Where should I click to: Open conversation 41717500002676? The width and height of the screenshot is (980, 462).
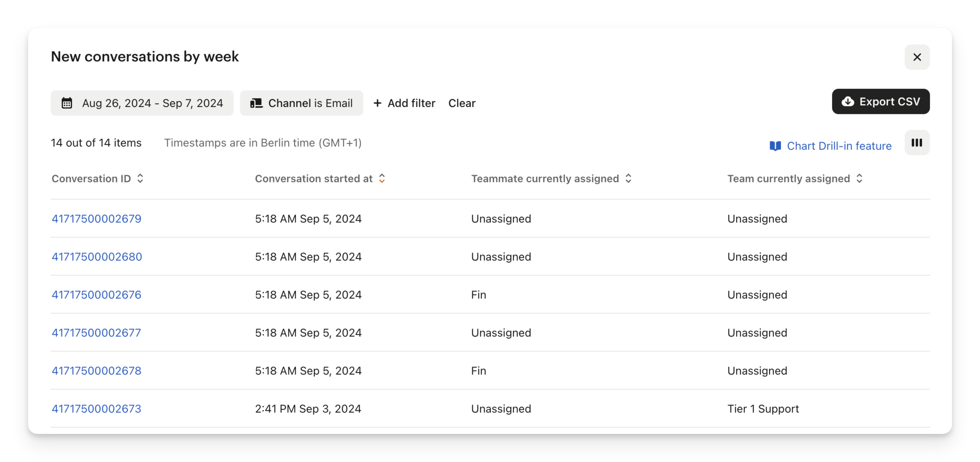[x=97, y=295]
